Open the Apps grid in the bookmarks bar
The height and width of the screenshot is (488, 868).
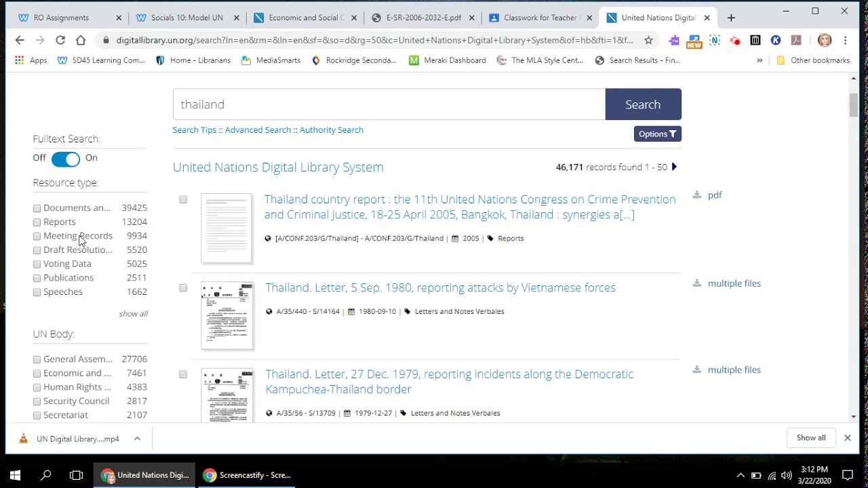point(31,60)
